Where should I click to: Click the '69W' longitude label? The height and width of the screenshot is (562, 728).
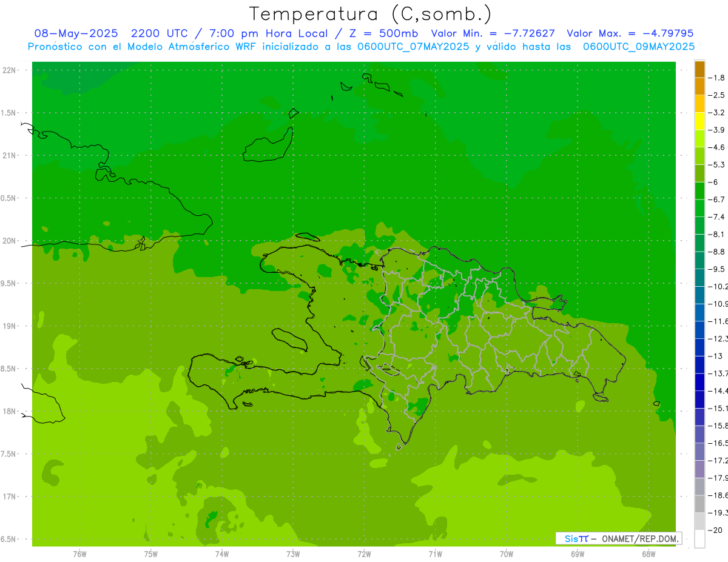coord(578,554)
